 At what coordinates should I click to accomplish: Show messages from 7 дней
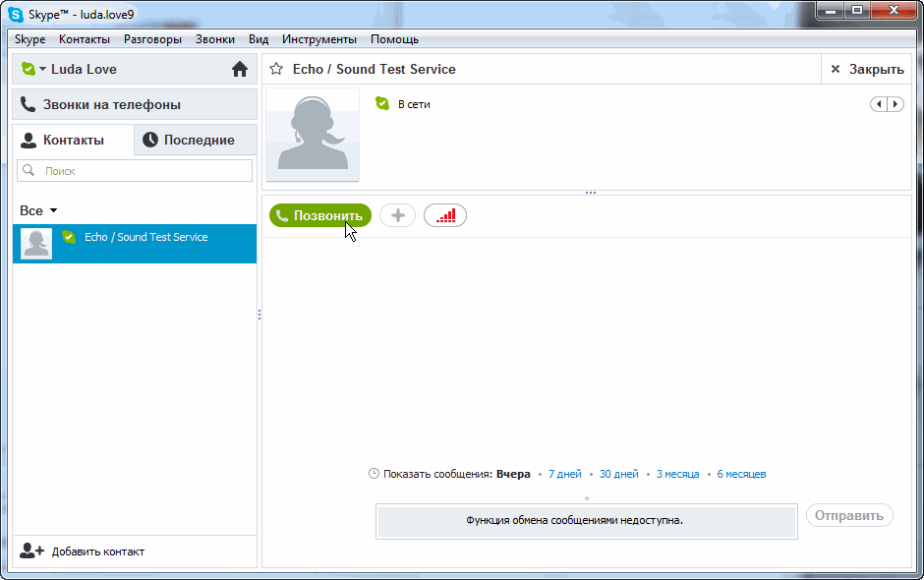click(x=565, y=474)
